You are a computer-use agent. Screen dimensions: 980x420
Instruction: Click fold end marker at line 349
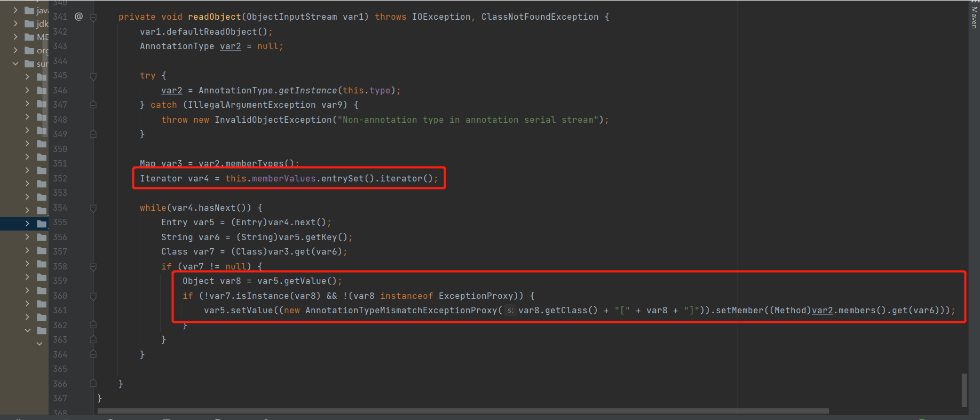(93, 134)
